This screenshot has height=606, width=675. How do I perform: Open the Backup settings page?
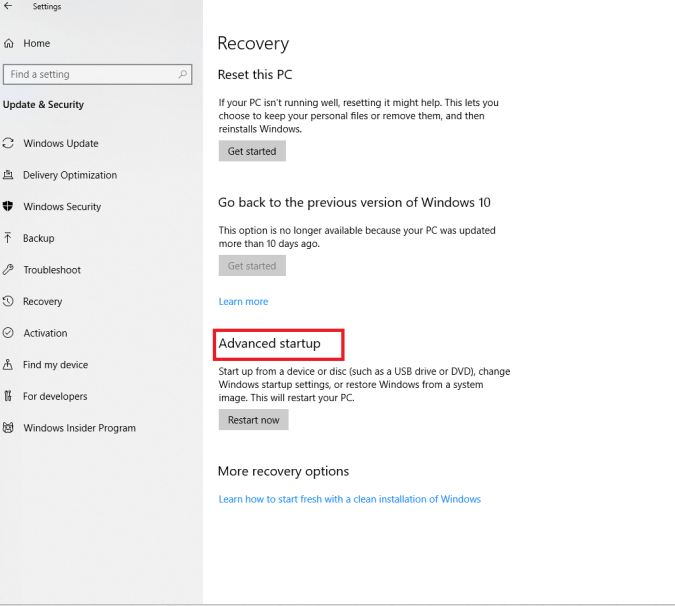39,238
